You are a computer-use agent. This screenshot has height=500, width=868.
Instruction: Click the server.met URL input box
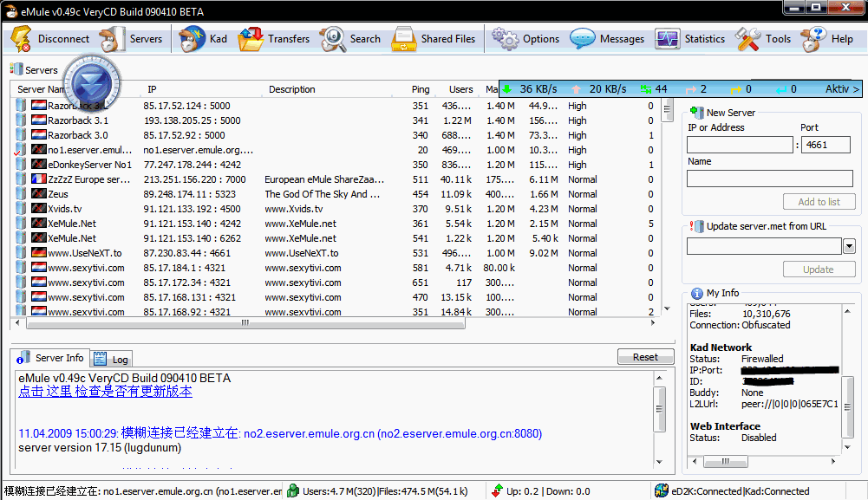click(x=765, y=246)
